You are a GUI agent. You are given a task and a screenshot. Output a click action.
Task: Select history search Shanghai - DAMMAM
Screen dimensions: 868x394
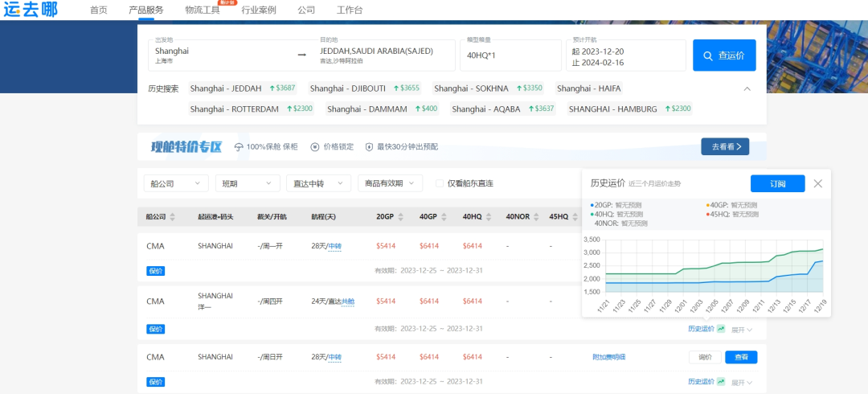click(382, 109)
